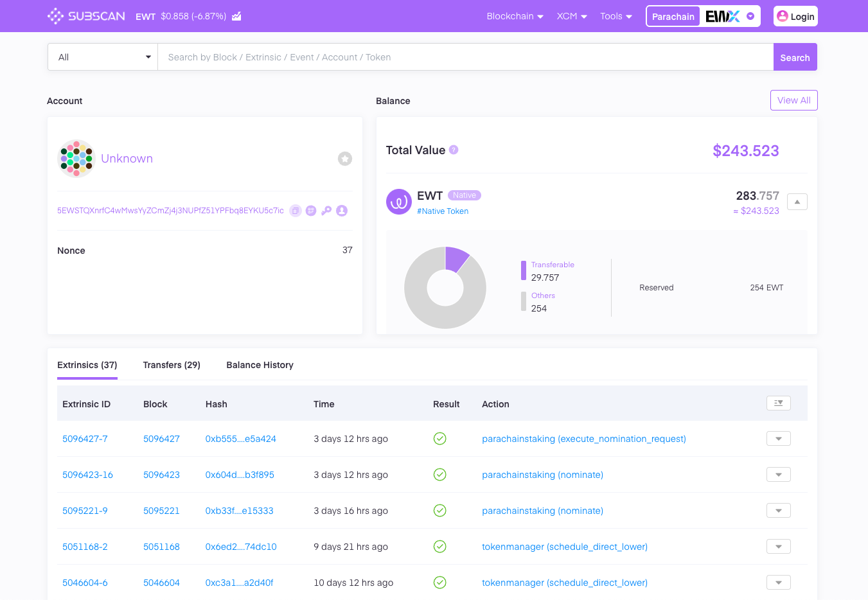Viewport: 868px width, 600px height.
Task: Click the View All balance button
Action: (793, 100)
